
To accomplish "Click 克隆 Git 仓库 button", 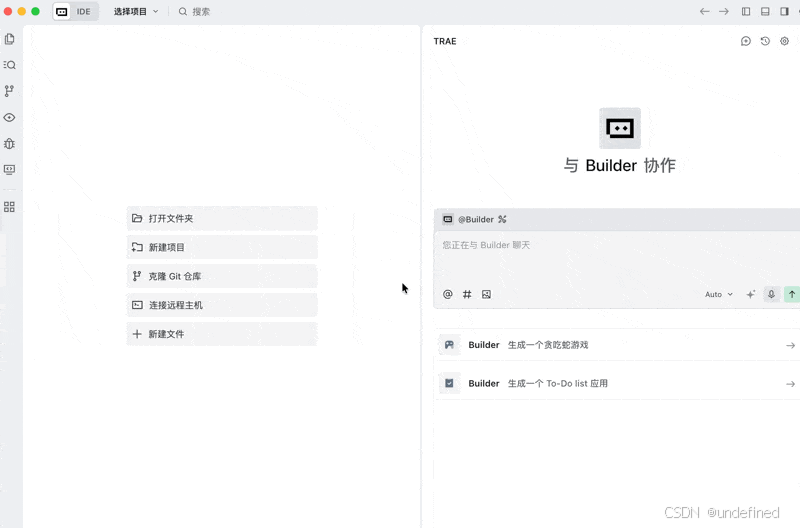I will (222, 276).
